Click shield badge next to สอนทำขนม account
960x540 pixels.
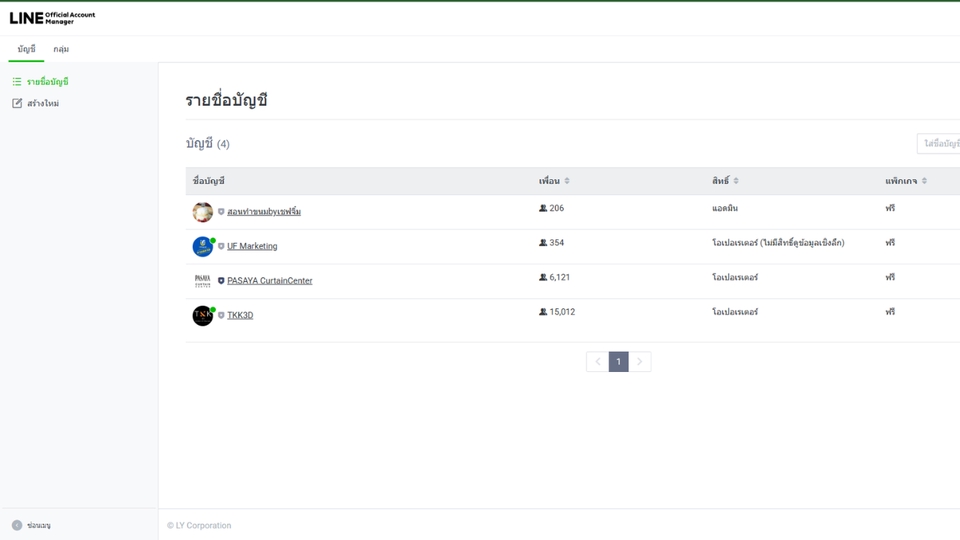click(221, 212)
